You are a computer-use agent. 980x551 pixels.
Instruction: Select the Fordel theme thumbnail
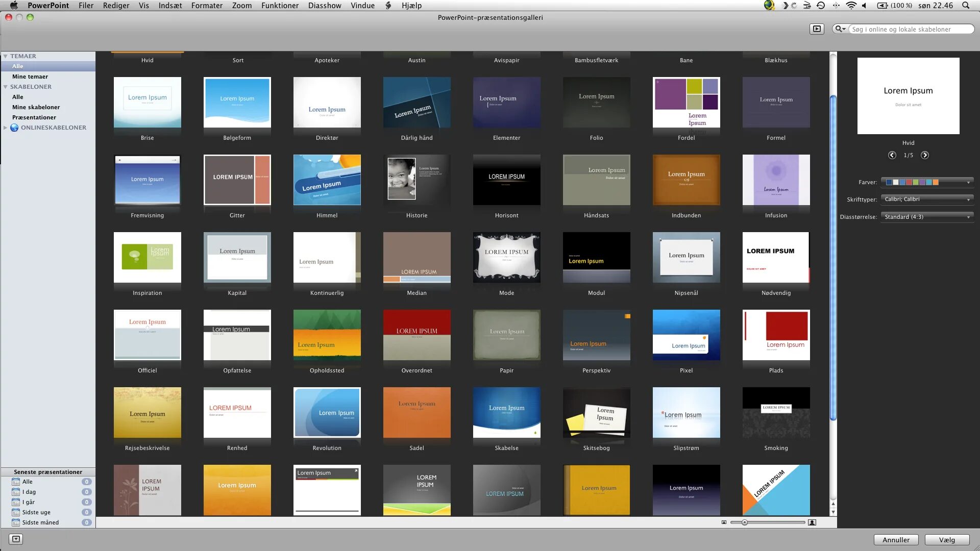coord(687,102)
